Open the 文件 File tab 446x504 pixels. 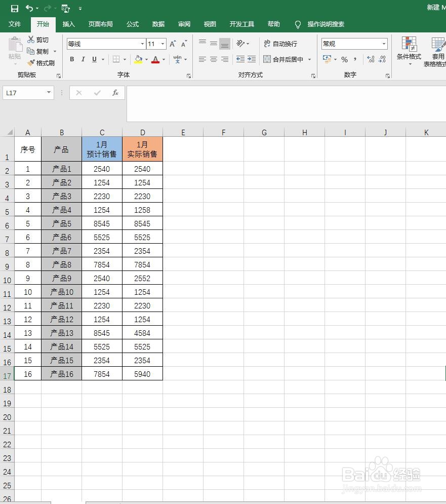tap(15, 24)
